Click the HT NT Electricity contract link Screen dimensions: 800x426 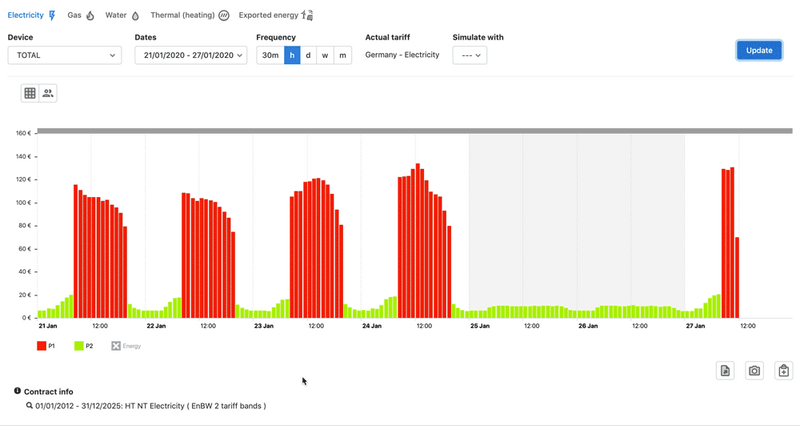150,406
